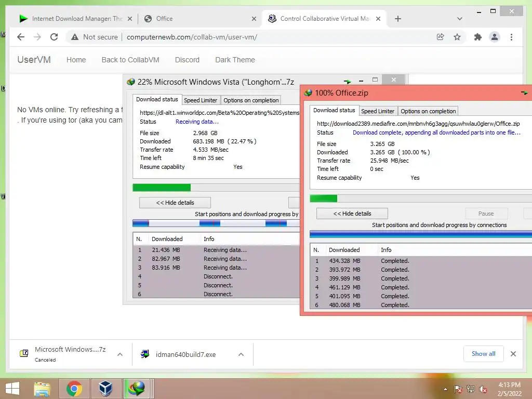Viewport: 532px width, 399px height.
Task: Open menu for Microsoft Windows...7z download
Action: (x=120, y=354)
